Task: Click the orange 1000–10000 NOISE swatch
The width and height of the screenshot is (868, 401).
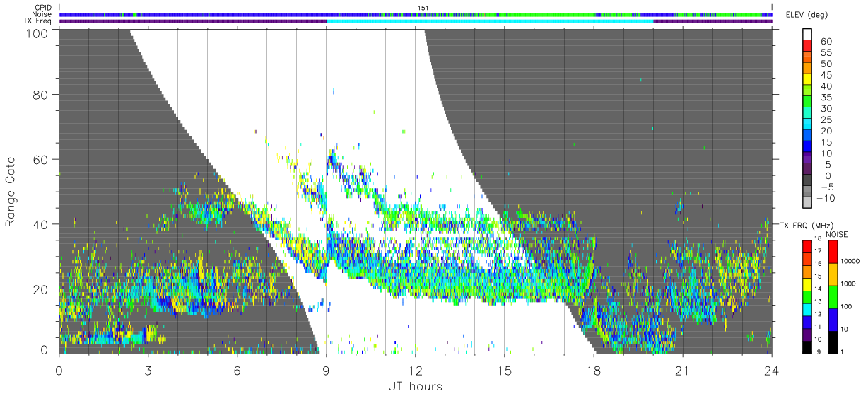Action: click(x=833, y=273)
